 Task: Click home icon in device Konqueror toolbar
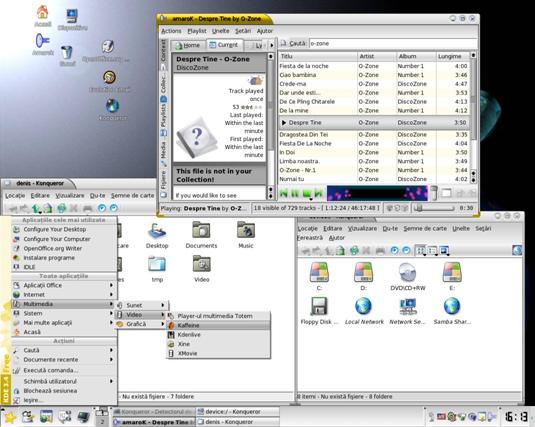[340, 251]
